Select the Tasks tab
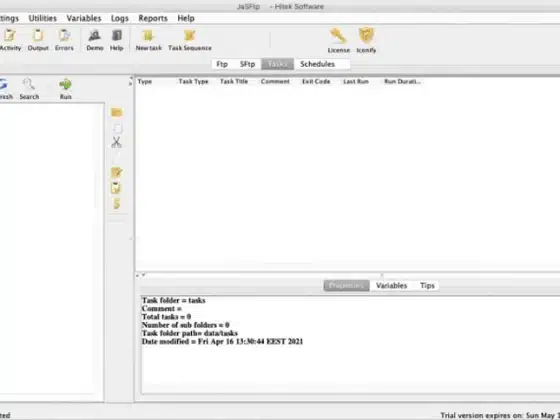The image size is (560, 420). (x=278, y=64)
